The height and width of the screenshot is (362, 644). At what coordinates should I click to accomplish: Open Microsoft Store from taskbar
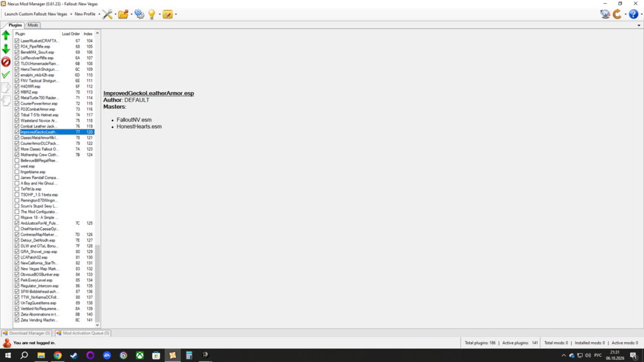pyautogui.click(x=156, y=356)
